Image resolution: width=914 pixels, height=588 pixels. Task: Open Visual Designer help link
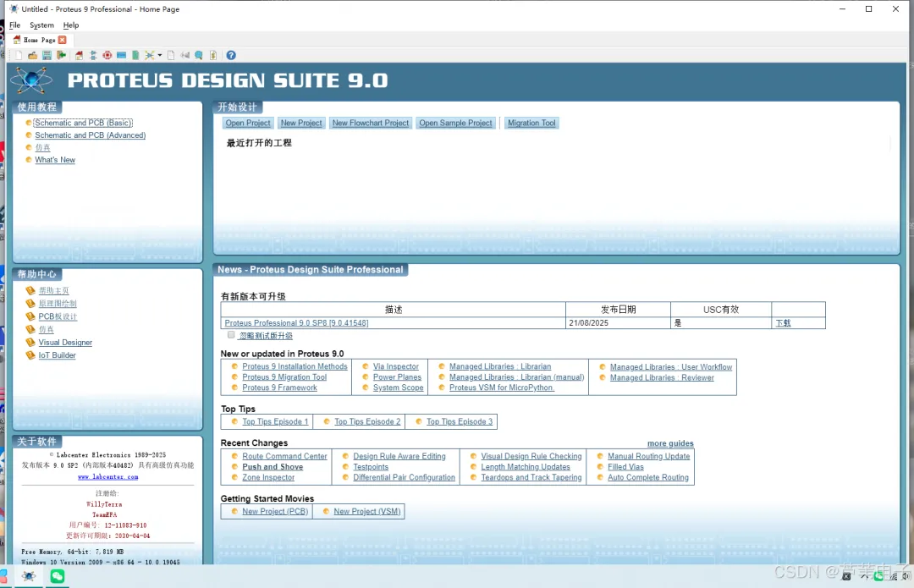click(x=65, y=342)
